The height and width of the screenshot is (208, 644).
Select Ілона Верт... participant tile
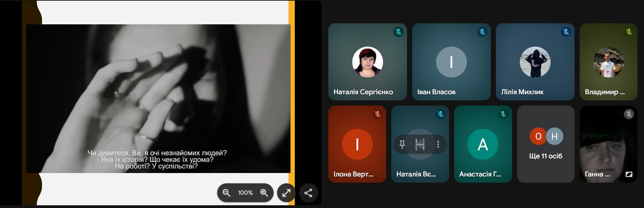tap(357, 144)
